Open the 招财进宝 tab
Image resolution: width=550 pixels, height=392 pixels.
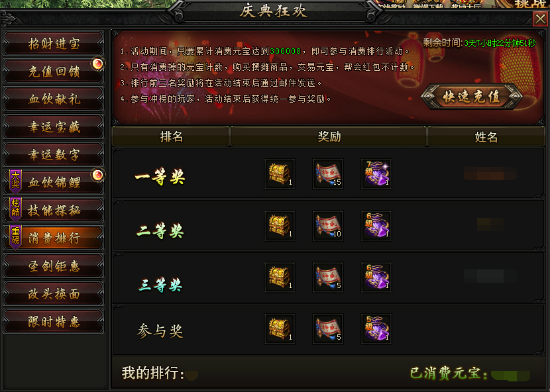54,44
